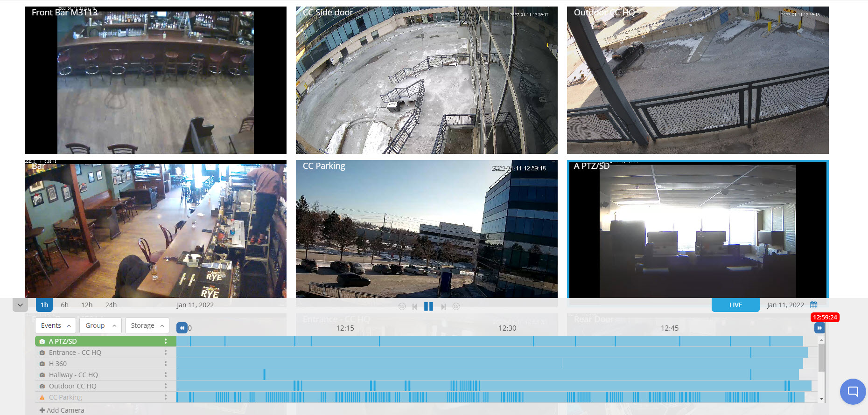Click the red 12:59:24 current time marker
Viewport: 868px width, 415px height.
pos(825,318)
